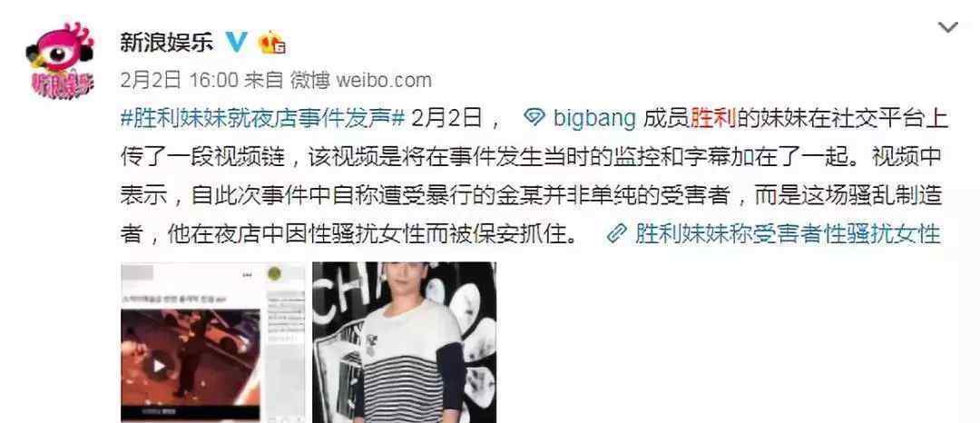The image size is (980, 423).
Task: Click the gold membership crown badge
Action: [x=272, y=43]
